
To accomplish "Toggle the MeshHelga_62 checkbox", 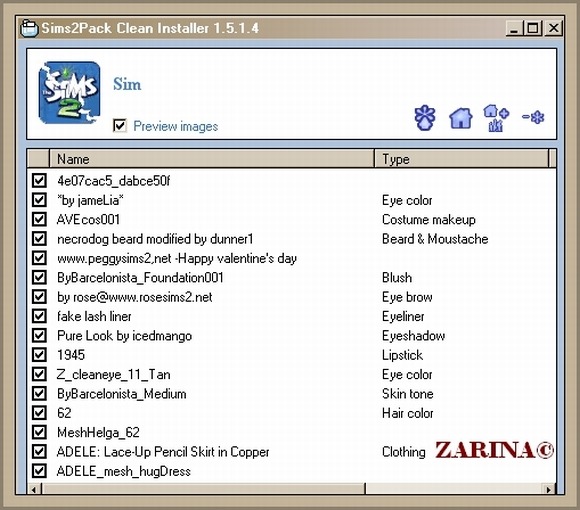I will pos(39,432).
